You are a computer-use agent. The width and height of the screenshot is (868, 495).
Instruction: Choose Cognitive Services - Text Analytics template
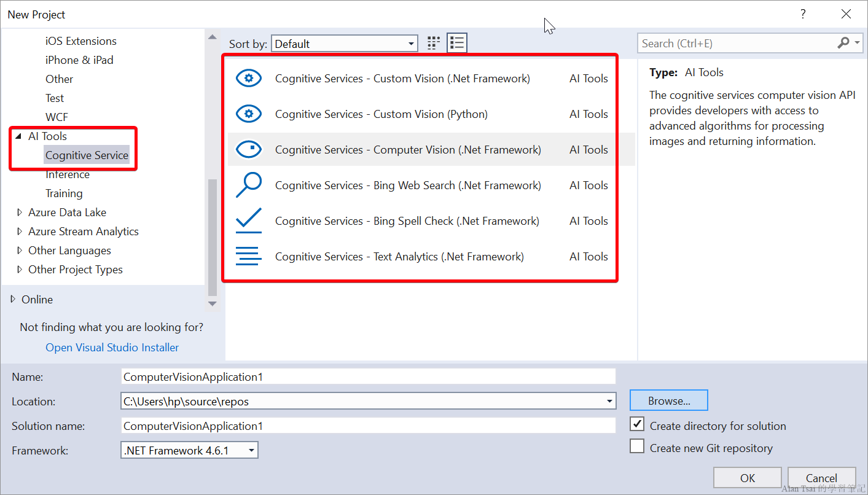coord(431,257)
